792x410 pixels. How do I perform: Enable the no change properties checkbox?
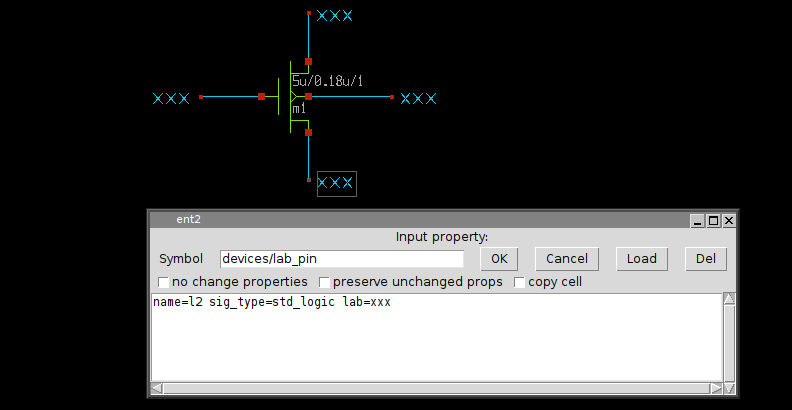164,283
